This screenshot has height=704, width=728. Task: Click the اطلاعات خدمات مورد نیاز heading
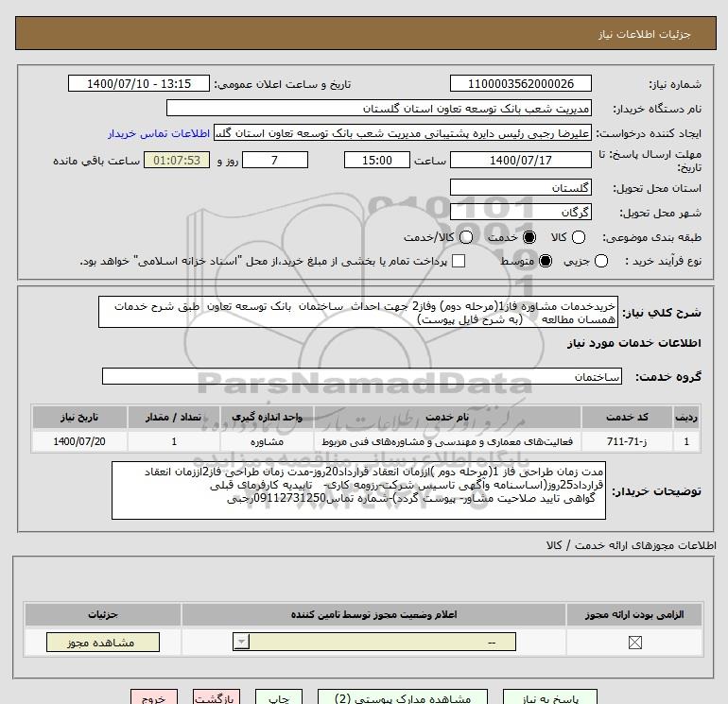click(633, 343)
